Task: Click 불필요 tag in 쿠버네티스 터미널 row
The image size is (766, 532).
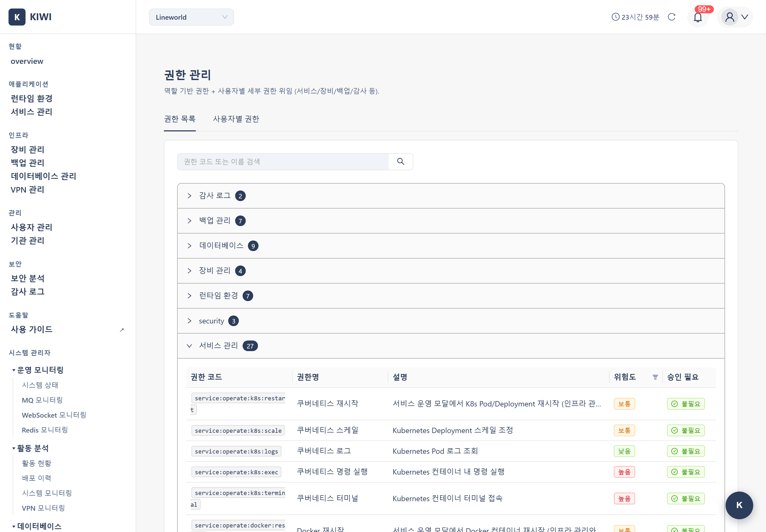Action: 686,499
